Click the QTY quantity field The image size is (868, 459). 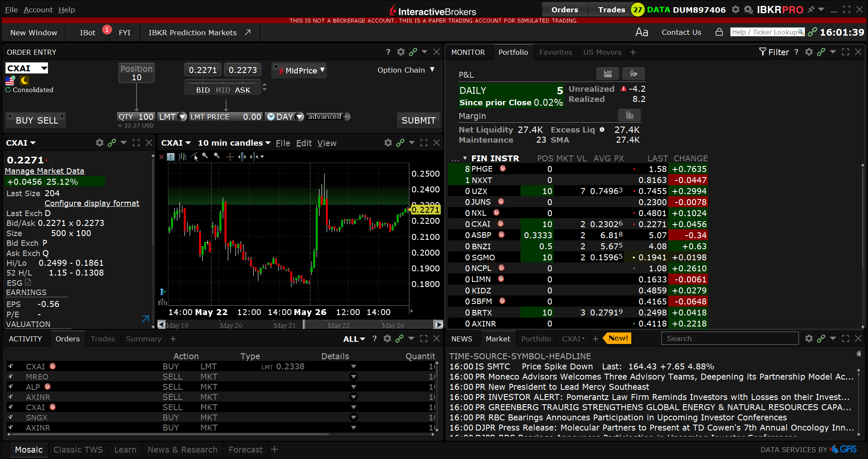click(x=136, y=116)
